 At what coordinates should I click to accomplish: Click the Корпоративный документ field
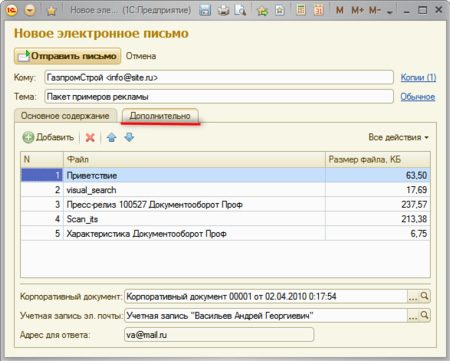(266, 296)
